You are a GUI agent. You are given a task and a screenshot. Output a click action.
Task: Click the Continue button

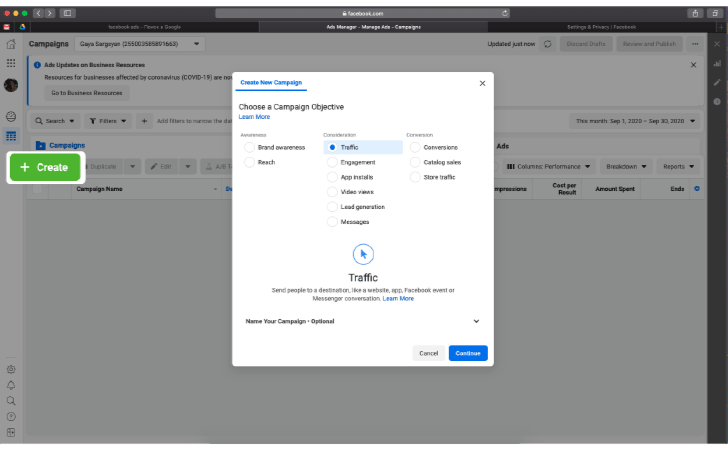pyautogui.click(x=468, y=353)
